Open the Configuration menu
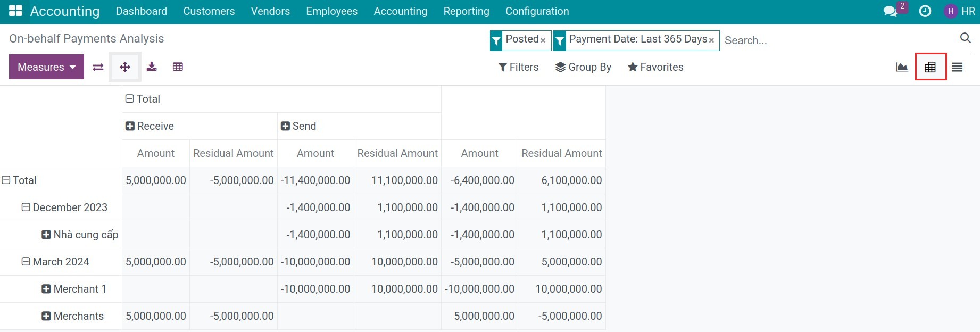This screenshot has width=980, height=332. point(537,11)
